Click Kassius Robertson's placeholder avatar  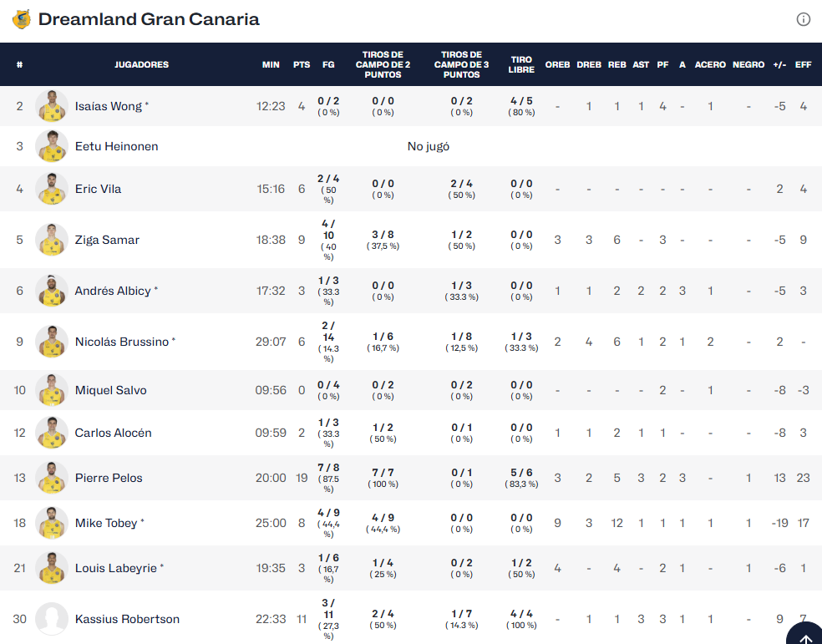tap(52, 619)
